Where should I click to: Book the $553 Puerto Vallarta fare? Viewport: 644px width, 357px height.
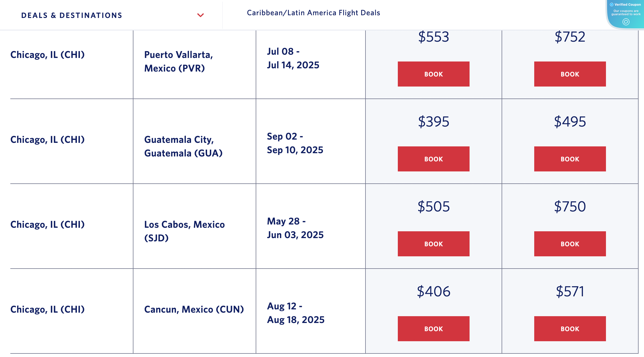(x=433, y=74)
